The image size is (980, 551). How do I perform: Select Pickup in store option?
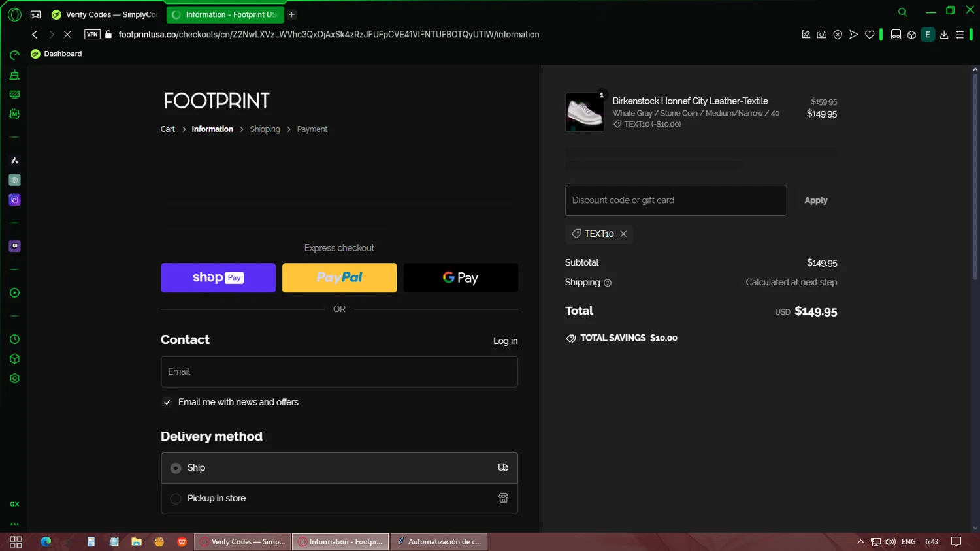click(x=339, y=498)
